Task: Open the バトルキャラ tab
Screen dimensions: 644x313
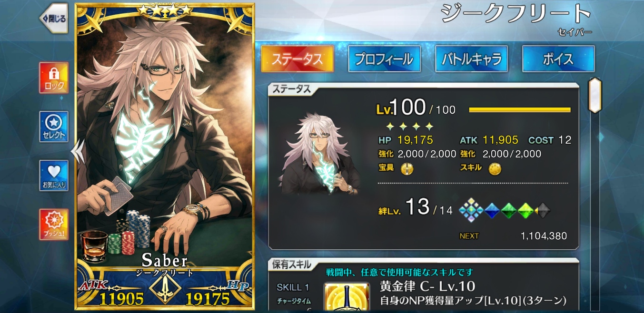Action: tap(472, 59)
